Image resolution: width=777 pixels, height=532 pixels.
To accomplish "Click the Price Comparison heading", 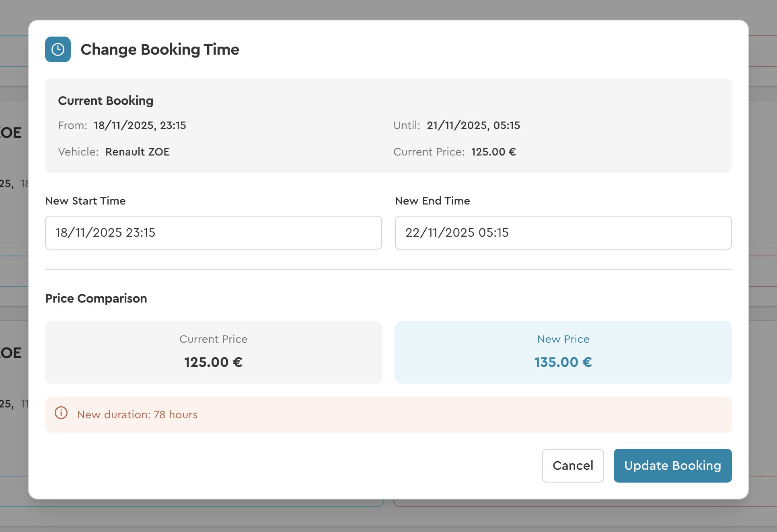I will [96, 299].
